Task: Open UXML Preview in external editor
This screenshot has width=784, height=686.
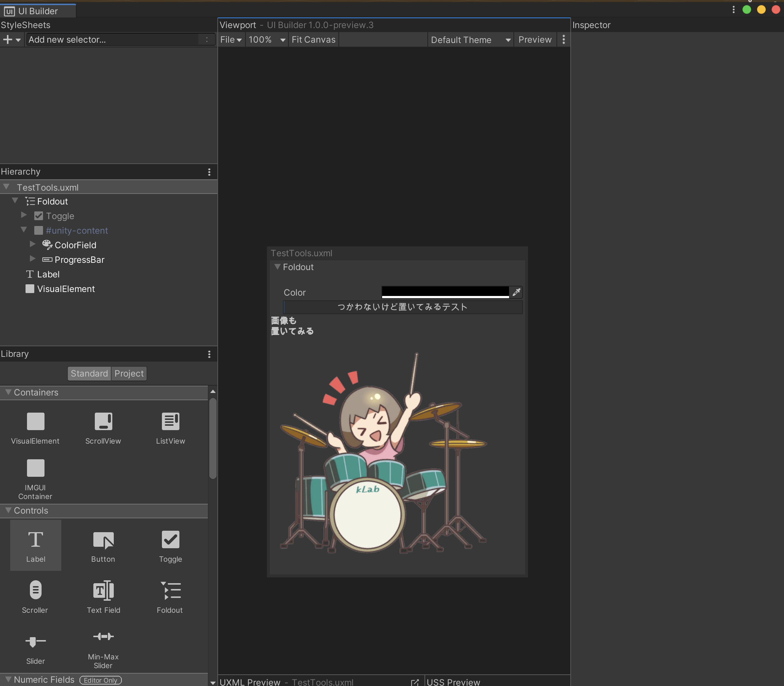Action: click(415, 682)
